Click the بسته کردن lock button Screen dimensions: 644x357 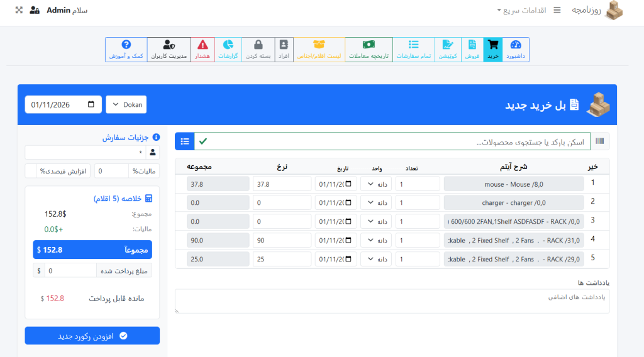(258, 50)
